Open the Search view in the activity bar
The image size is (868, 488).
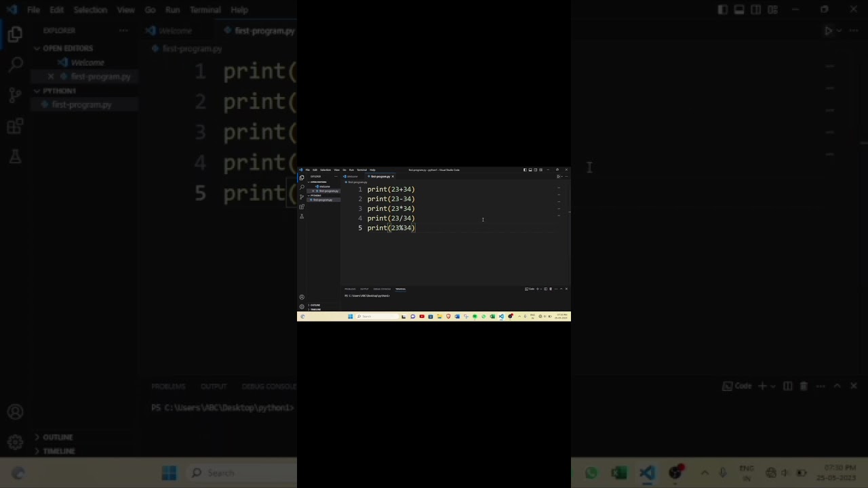[302, 187]
